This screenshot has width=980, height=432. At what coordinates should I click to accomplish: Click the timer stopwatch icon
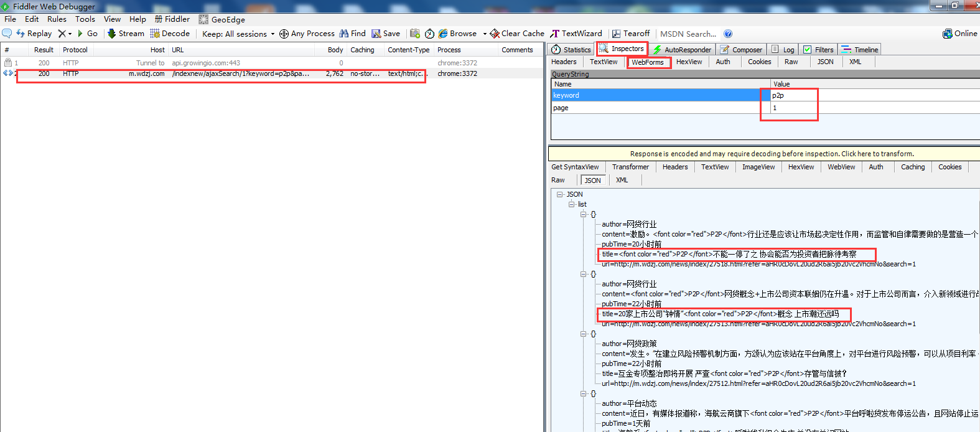tap(429, 34)
